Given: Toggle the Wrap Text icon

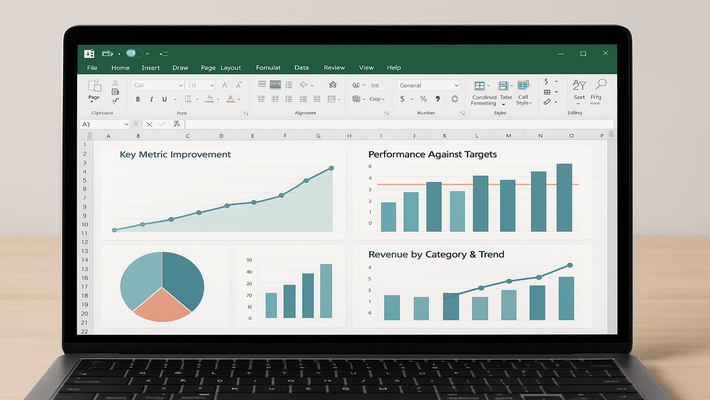Looking at the screenshot, I should tap(333, 85).
